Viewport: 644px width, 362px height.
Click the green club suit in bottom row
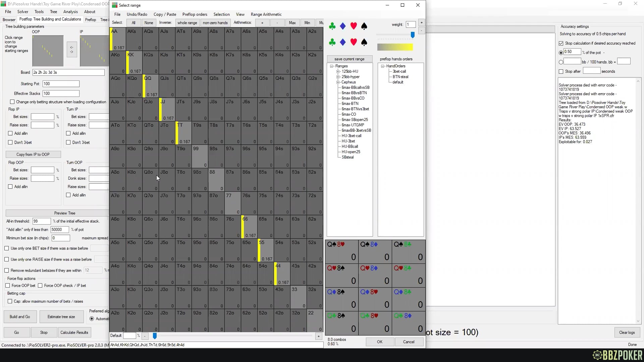tap(332, 42)
